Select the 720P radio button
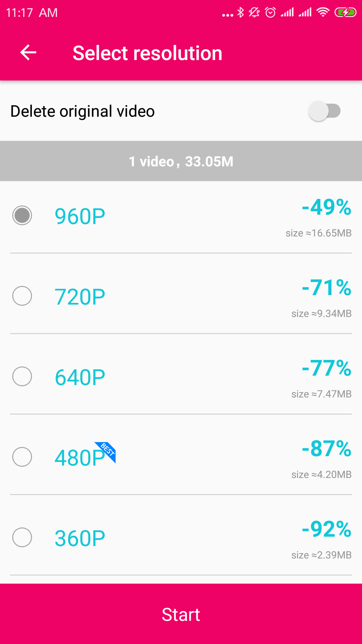 (x=22, y=296)
